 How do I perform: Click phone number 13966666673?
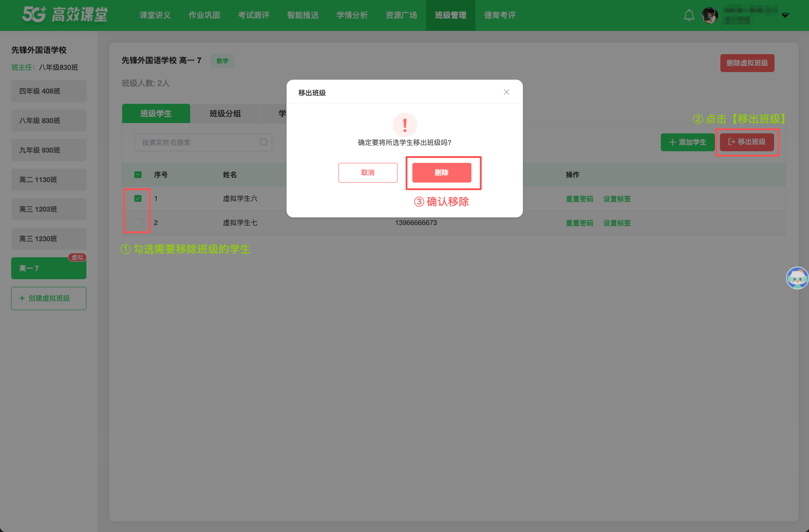point(416,223)
